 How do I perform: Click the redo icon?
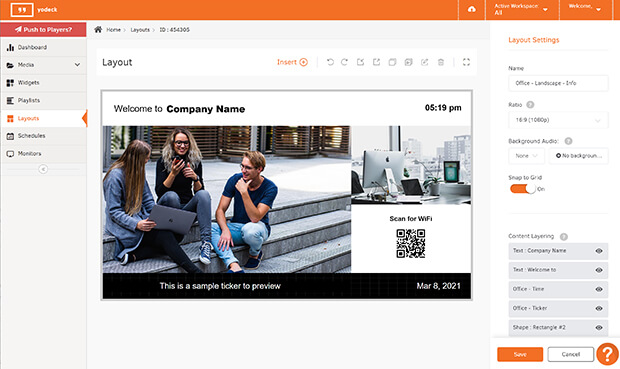[344, 62]
